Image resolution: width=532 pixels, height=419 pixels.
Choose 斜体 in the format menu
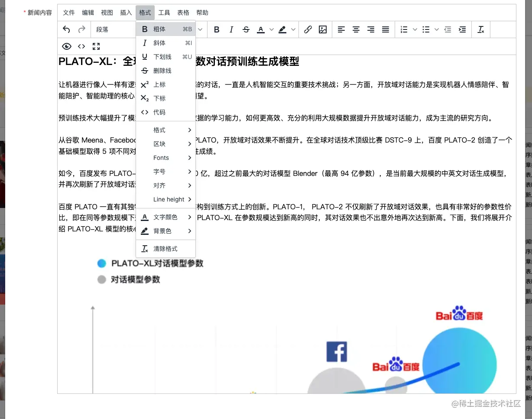[x=166, y=43]
